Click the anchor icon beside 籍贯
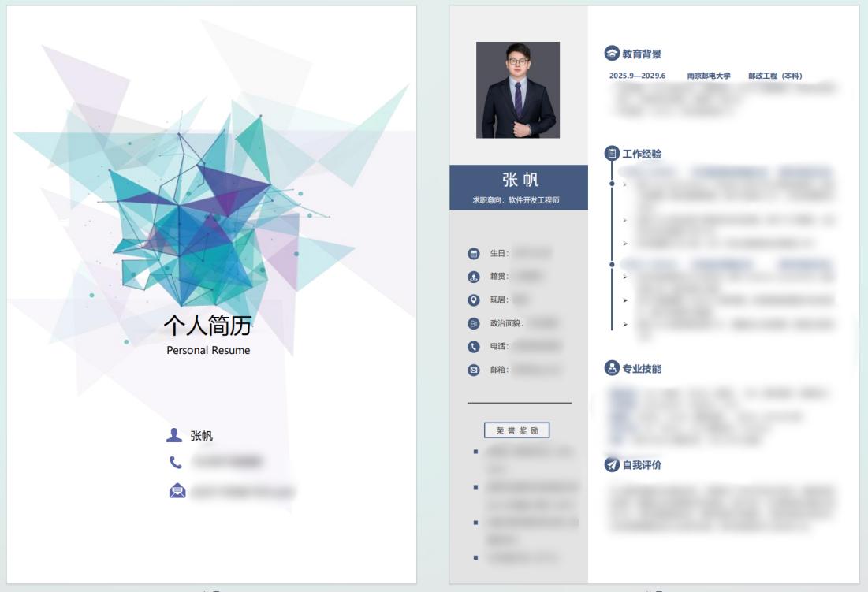Screen dimensions: 868x592 point(473,277)
